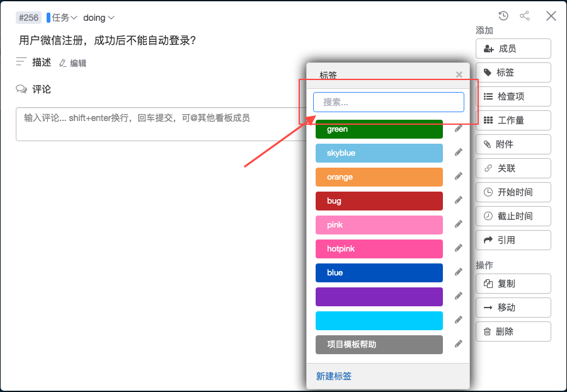
Task: Click the 编辑 description edit link
Action: tap(72, 63)
